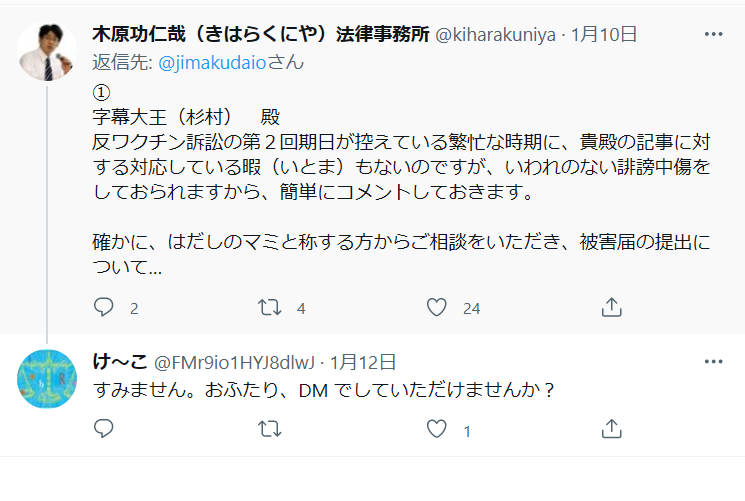Like け〜こ's tweet with 1 like
Image resolution: width=745 pixels, height=501 pixels.
pyautogui.click(x=436, y=430)
